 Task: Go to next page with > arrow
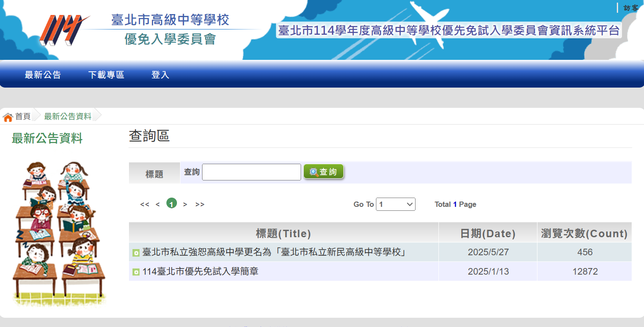185,204
